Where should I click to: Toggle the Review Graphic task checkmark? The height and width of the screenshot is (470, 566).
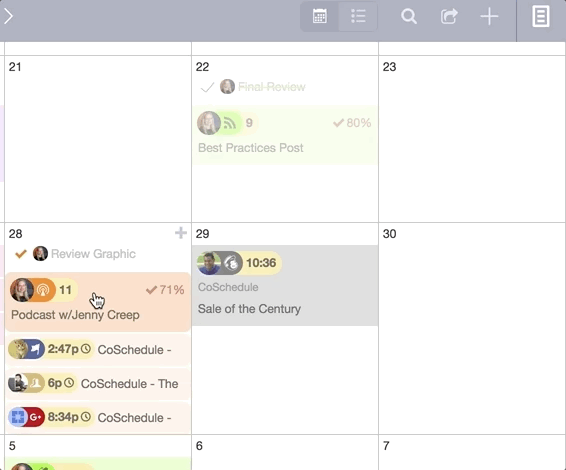[21, 254]
